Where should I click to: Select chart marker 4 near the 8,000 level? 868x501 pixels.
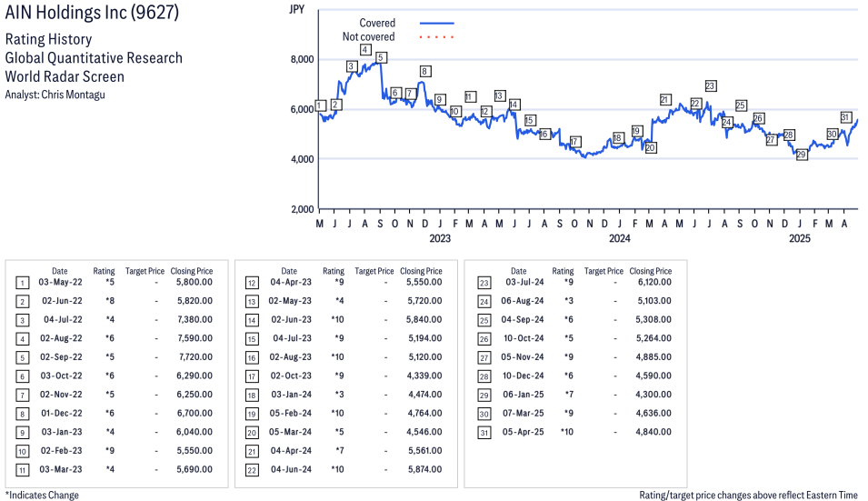coord(364,49)
